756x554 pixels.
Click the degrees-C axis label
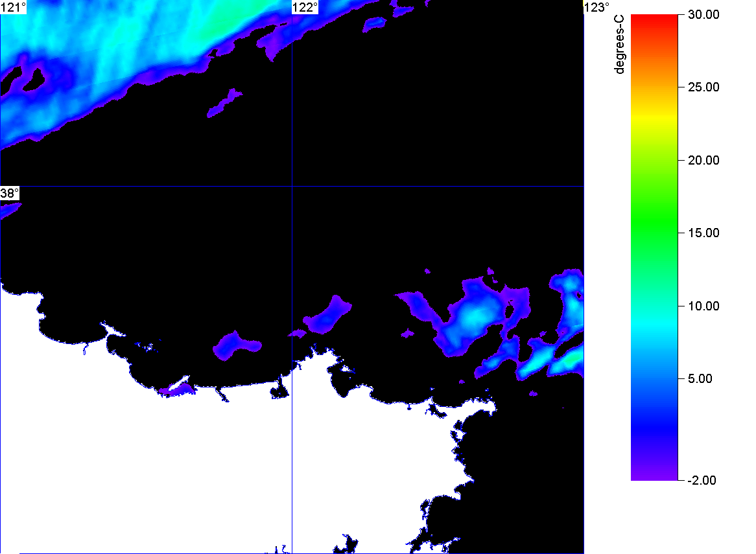pyautogui.click(x=619, y=44)
